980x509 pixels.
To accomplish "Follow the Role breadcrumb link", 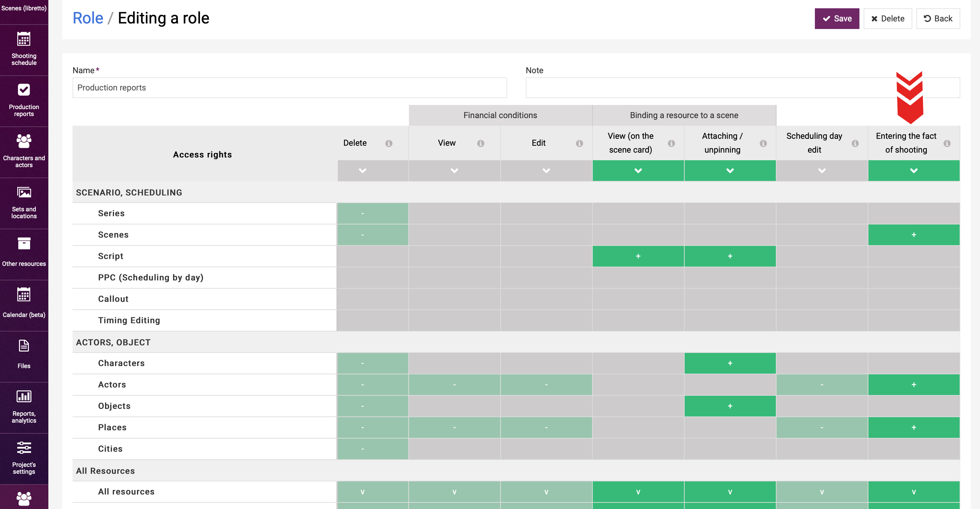I will [x=88, y=18].
